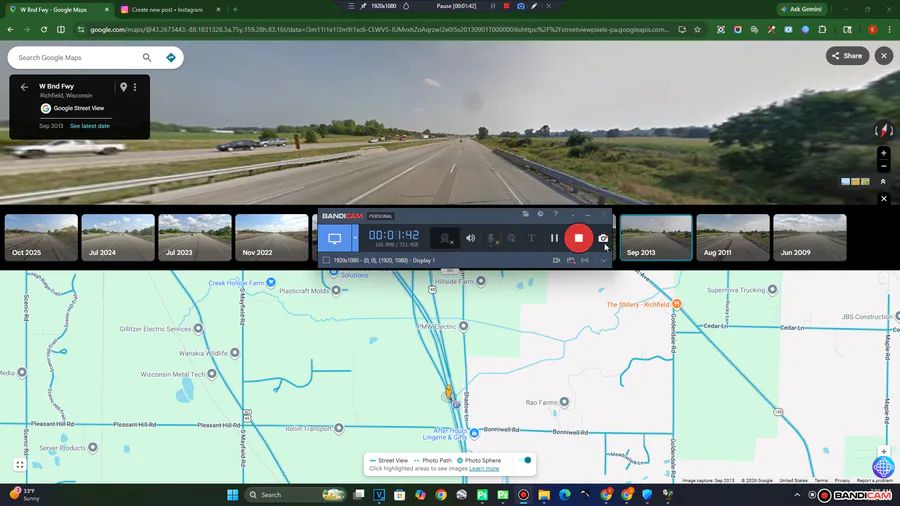Screen dimensions: 900x506
Task: Select the Jul 2023 street view thumbnail
Action: click(x=195, y=238)
